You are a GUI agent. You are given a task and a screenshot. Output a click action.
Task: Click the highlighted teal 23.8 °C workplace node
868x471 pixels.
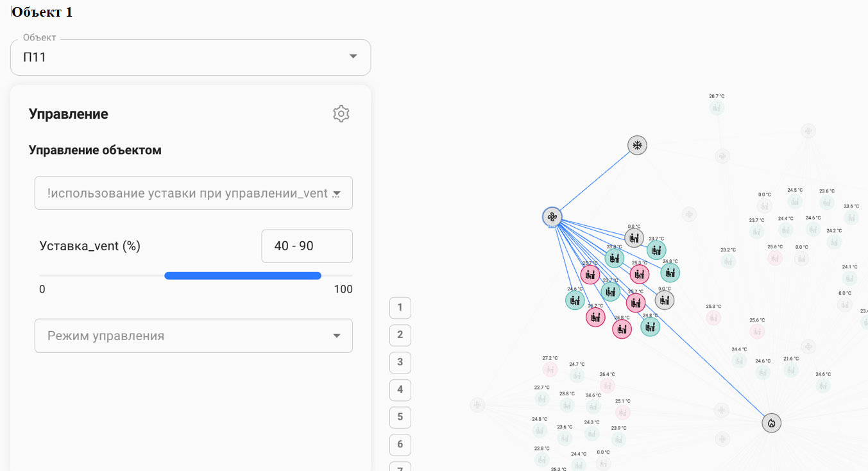614,258
